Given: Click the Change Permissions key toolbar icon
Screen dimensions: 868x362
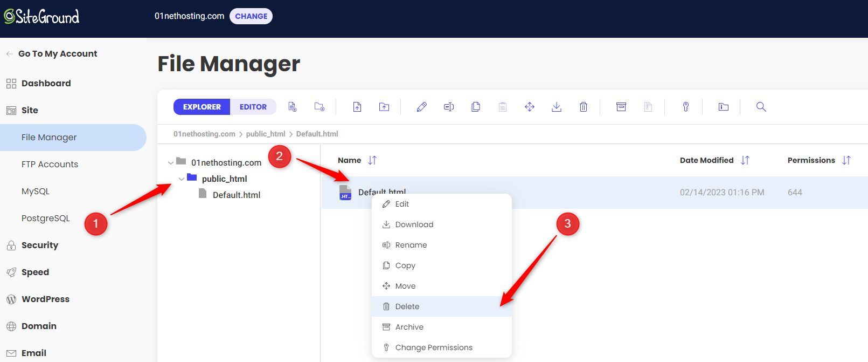Looking at the screenshot, I should tap(686, 107).
